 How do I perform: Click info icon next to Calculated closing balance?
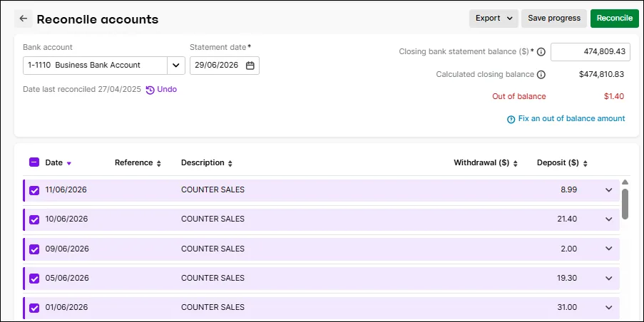541,75
